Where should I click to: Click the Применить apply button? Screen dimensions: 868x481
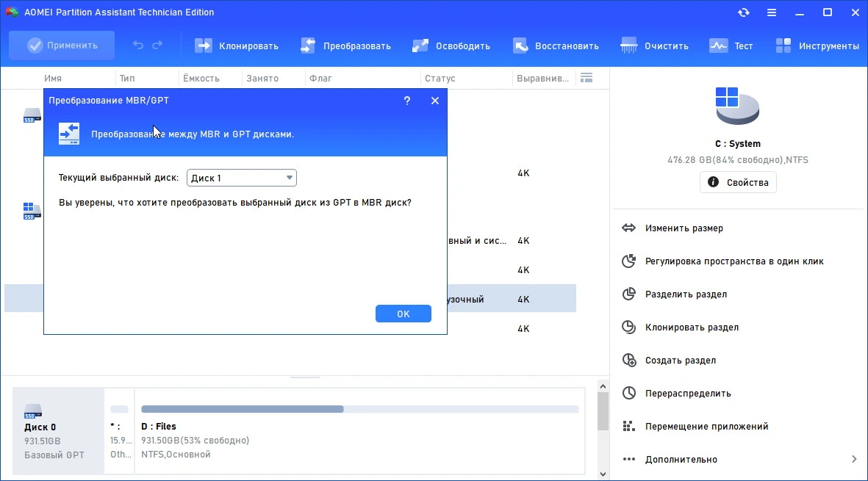62,46
